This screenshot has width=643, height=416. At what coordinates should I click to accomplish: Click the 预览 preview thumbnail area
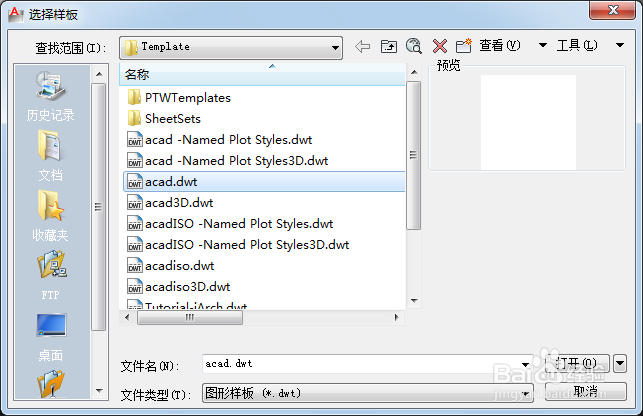tap(528, 122)
